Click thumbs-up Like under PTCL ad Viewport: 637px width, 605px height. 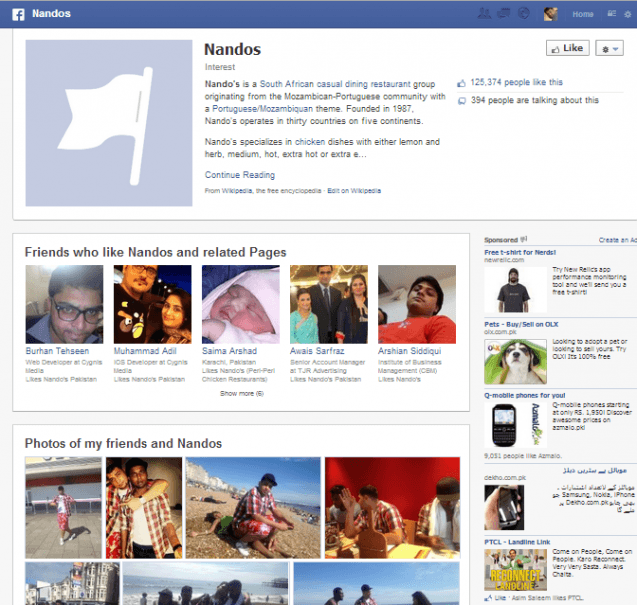click(x=496, y=598)
